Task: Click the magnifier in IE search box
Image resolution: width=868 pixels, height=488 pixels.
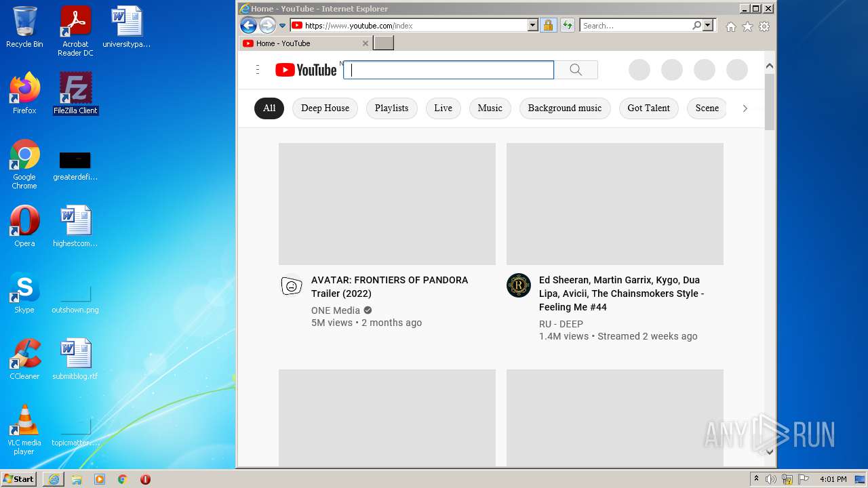Action: pos(696,26)
